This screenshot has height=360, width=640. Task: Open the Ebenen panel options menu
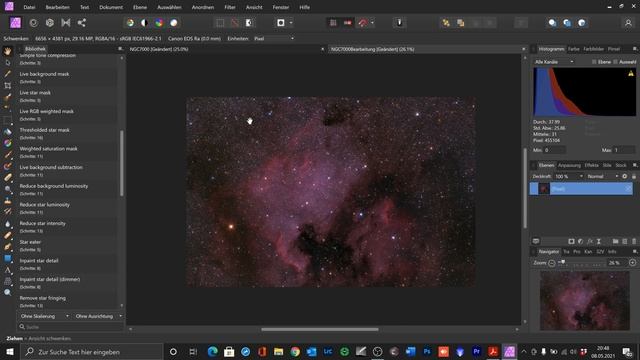coord(635,165)
